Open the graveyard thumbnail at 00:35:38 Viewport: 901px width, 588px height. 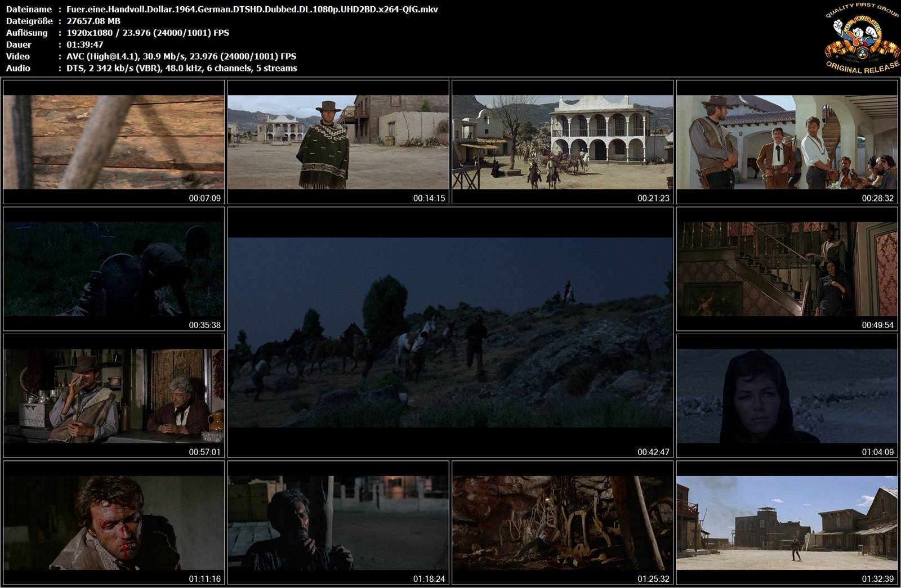114,269
